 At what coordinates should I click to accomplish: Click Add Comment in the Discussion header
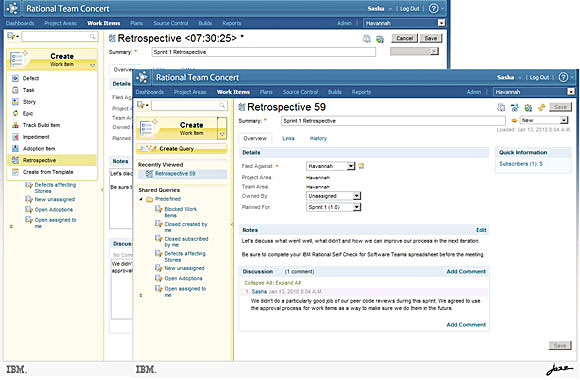(466, 271)
